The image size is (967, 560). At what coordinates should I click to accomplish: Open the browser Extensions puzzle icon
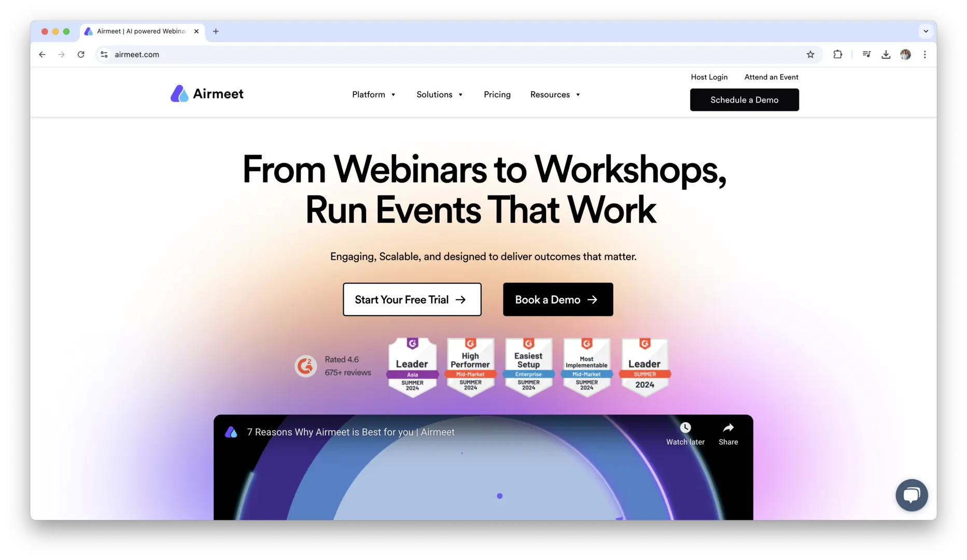click(837, 54)
